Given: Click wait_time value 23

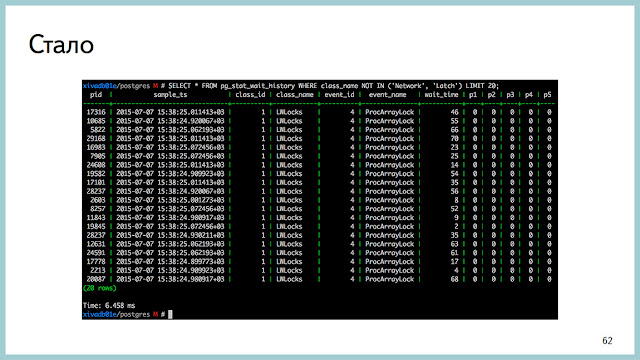Looking at the screenshot, I should coord(455,147).
